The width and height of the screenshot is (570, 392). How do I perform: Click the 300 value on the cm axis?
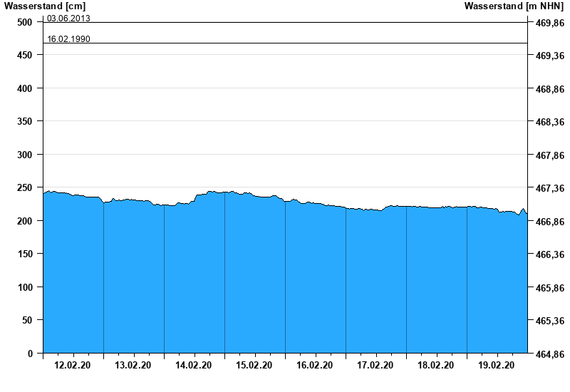[x=25, y=155]
